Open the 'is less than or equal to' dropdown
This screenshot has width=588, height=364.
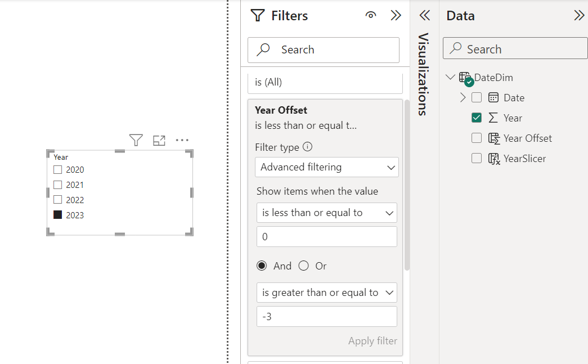[x=326, y=213]
